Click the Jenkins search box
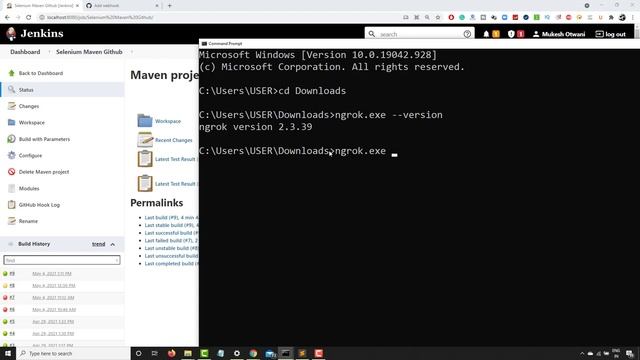This screenshot has height=360, width=640. 420,34
